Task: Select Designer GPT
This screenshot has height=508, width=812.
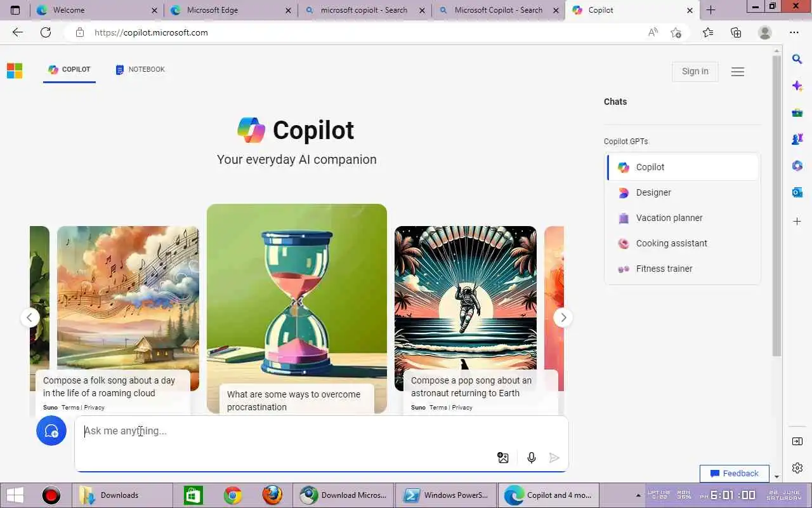Action: [683, 192]
